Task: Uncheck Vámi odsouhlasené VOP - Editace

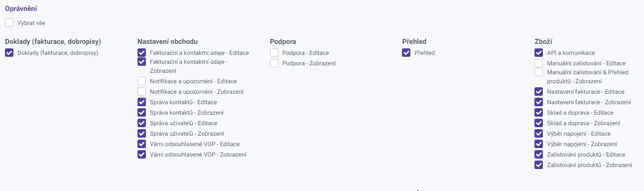Action: point(142,144)
